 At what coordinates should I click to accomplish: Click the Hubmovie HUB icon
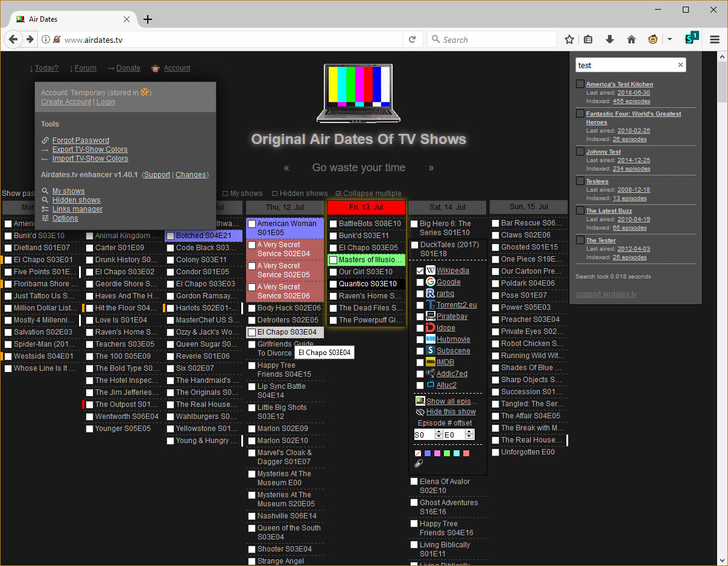click(431, 339)
